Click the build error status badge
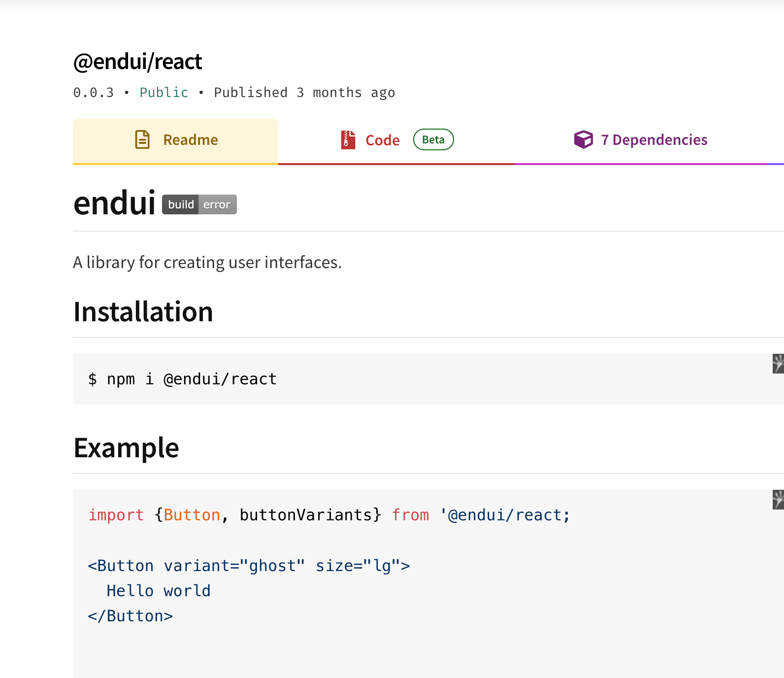The height and width of the screenshot is (678, 784). 199,204
